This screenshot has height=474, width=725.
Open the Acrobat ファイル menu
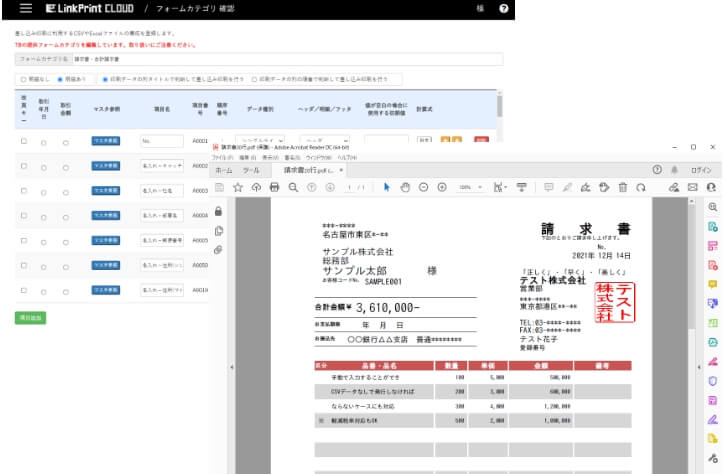click(x=222, y=158)
